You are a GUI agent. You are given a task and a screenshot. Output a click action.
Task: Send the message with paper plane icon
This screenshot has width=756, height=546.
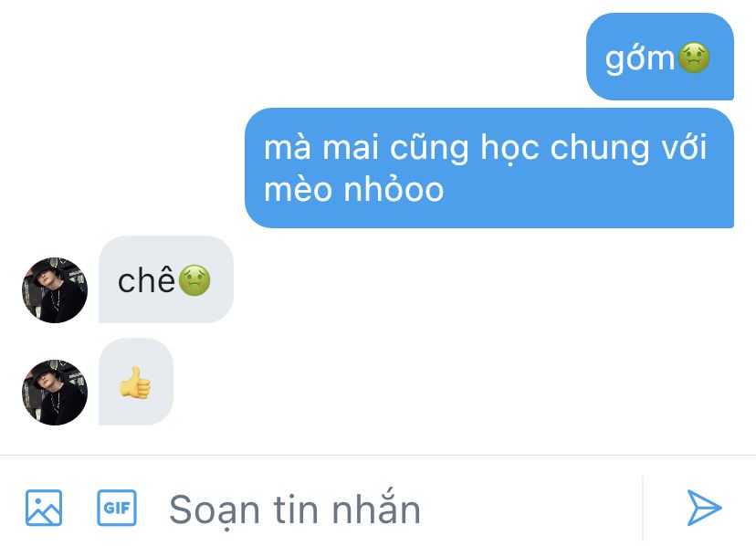tap(703, 508)
